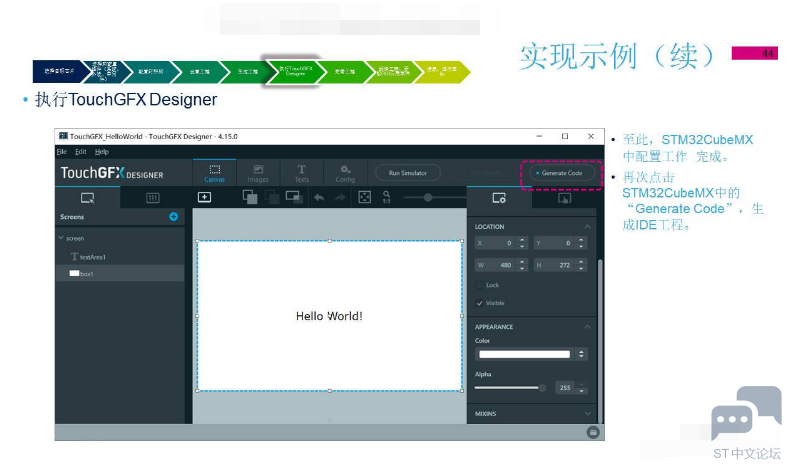Collapse the APPEARANCE section
The image size is (790, 469).
[x=587, y=327]
